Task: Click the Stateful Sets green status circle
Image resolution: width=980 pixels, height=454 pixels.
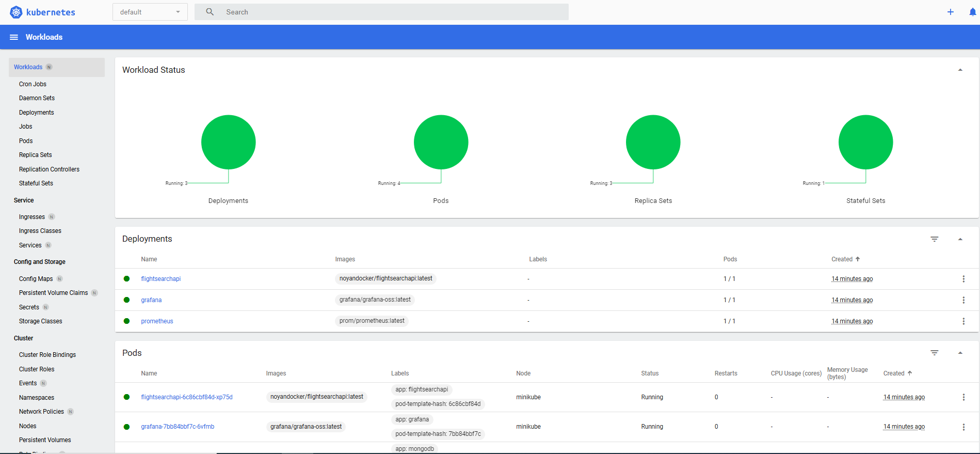Action: click(865, 142)
